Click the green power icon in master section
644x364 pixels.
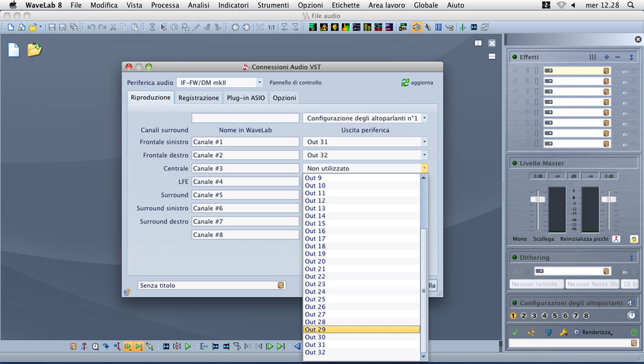click(633, 332)
